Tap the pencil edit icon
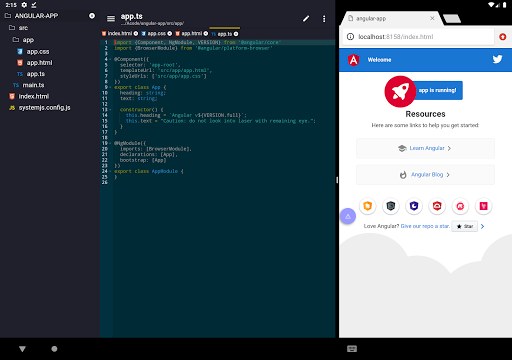This screenshot has width=512, height=360. [306, 19]
